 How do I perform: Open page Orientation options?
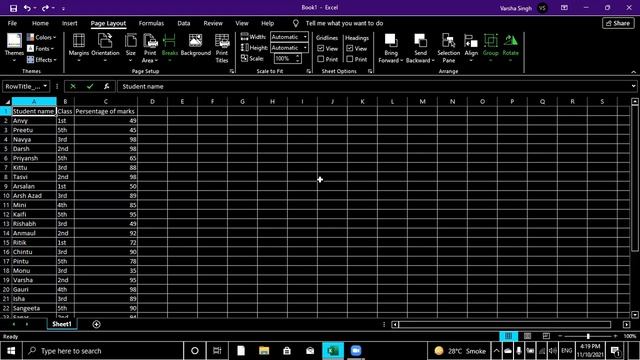coord(105,48)
